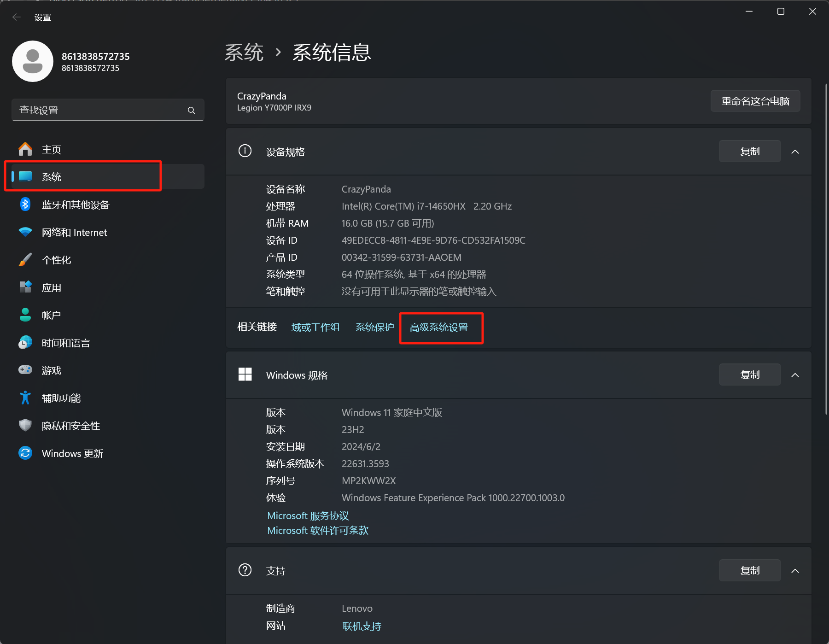Screen dimensions: 829x644
Task: Click the Accounts person icon in sidebar
Action: pyautogui.click(x=25, y=315)
